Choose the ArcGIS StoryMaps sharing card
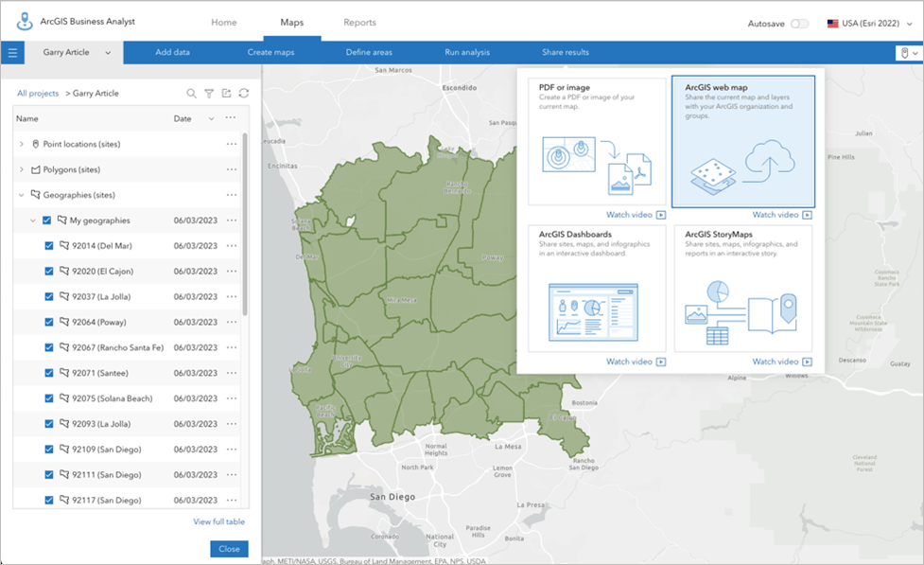This screenshot has height=565, width=924. (743, 289)
